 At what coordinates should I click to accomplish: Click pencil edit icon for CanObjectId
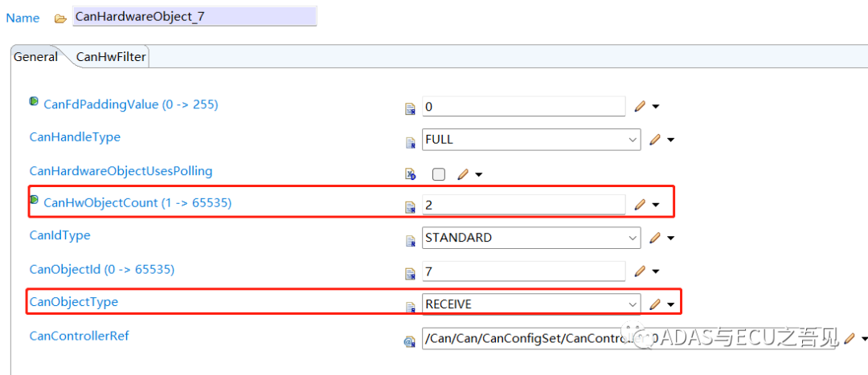pyautogui.click(x=640, y=271)
